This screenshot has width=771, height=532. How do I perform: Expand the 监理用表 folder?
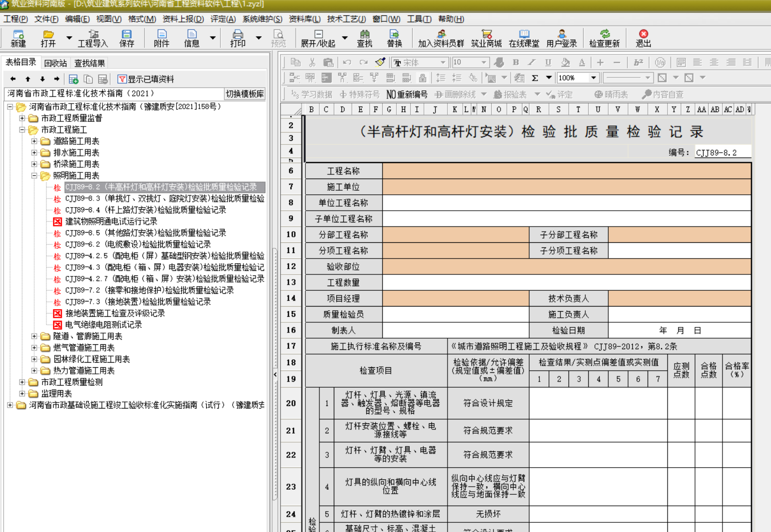pos(22,394)
